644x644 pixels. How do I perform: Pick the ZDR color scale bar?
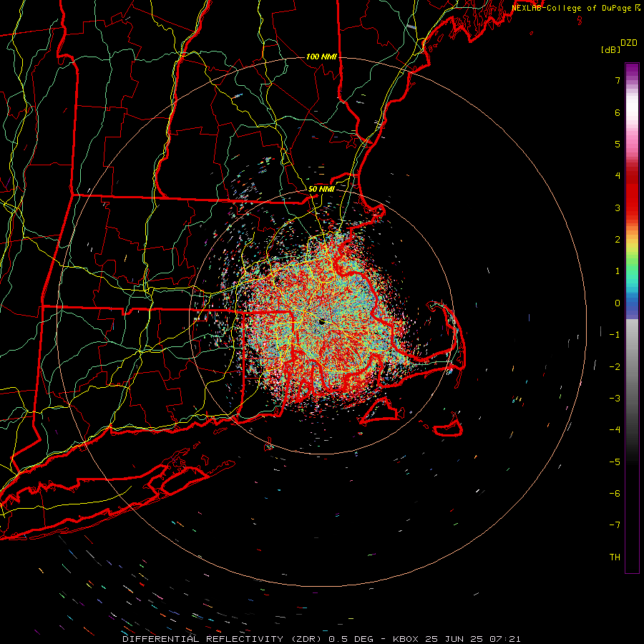pos(632,318)
